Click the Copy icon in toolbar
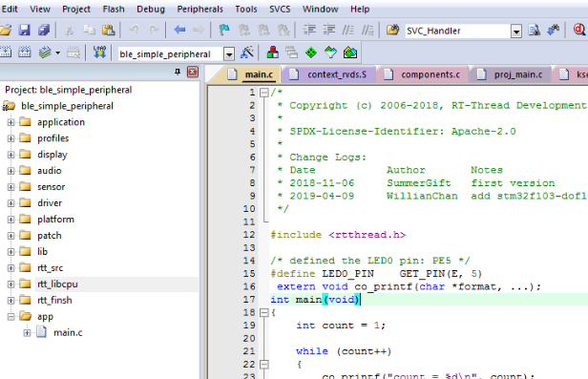 coord(89,30)
